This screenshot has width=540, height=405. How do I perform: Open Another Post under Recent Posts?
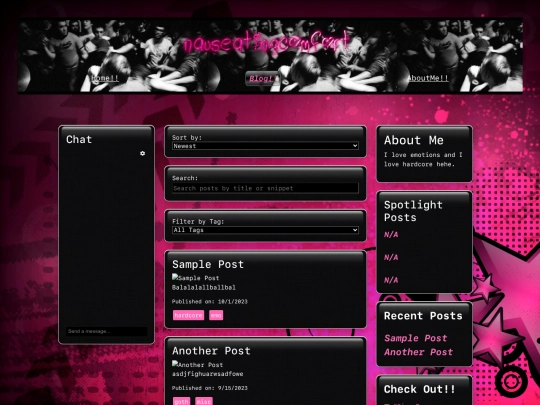pos(418,352)
